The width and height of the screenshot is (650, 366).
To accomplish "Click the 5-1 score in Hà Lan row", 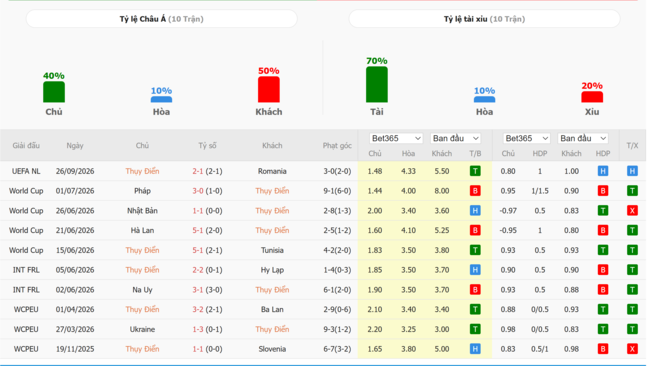I will pos(198,230).
